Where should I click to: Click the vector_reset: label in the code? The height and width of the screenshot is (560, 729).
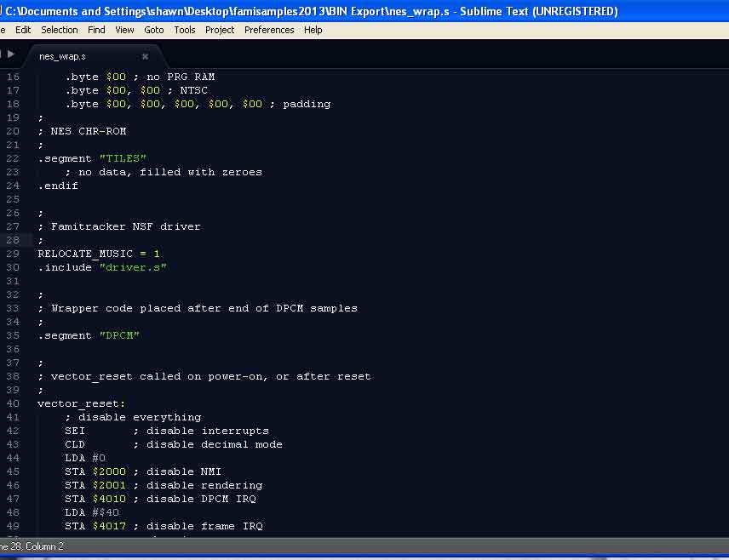tap(81, 403)
